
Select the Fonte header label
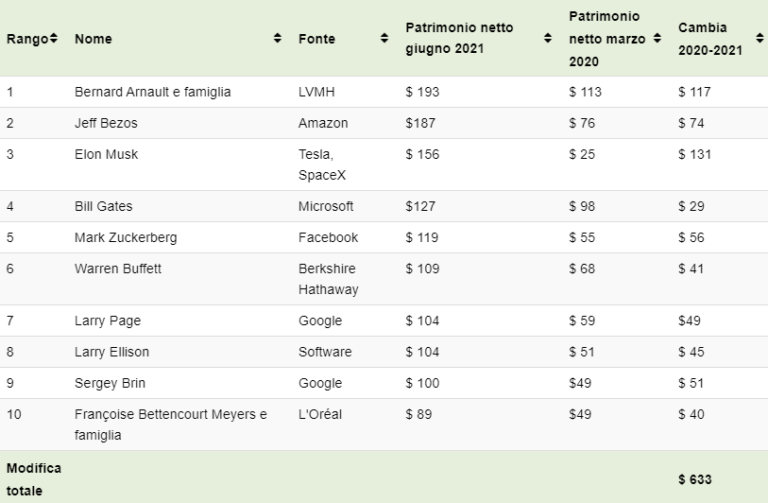pyautogui.click(x=317, y=39)
